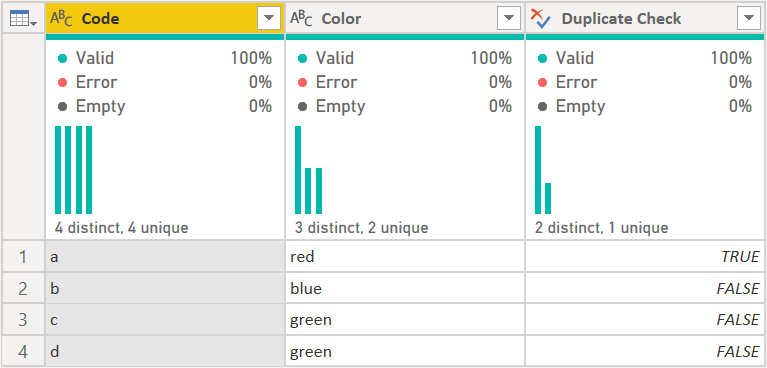Click the Empty label in Duplicate Check column
The height and width of the screenshot is (368, 767).
point(580,106)
